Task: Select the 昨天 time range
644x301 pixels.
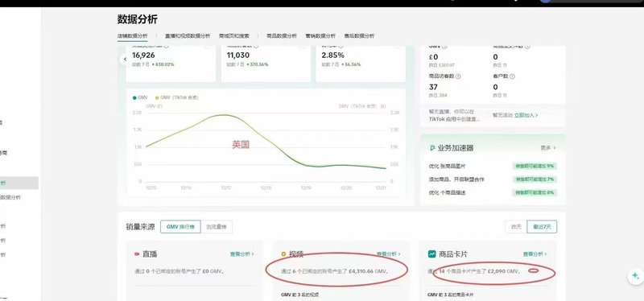Action: pyautogui.click(x=516, y=227)
